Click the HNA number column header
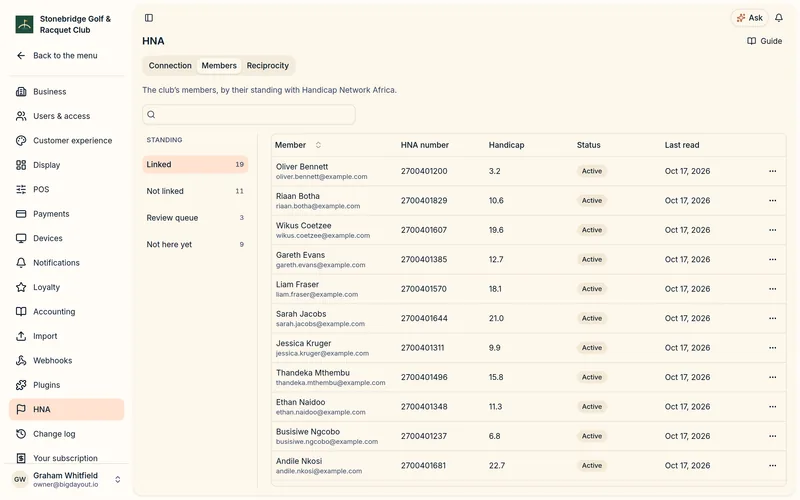The height and width of the screenshot is (500, 800). [424, 145]
